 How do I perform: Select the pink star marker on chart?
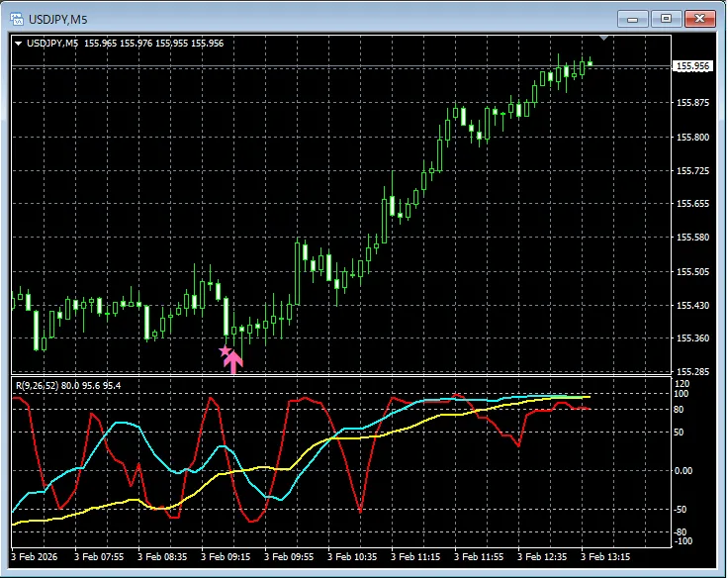[225, 350]
